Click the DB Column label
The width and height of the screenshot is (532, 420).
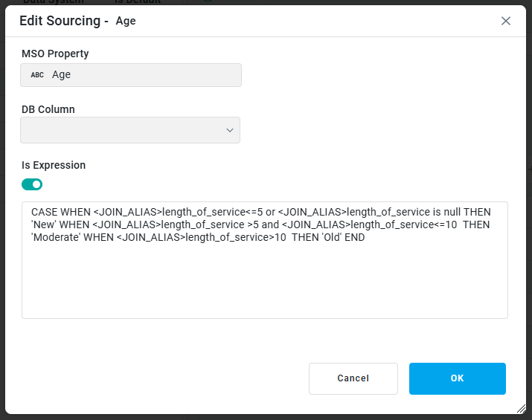coord(48,109)
